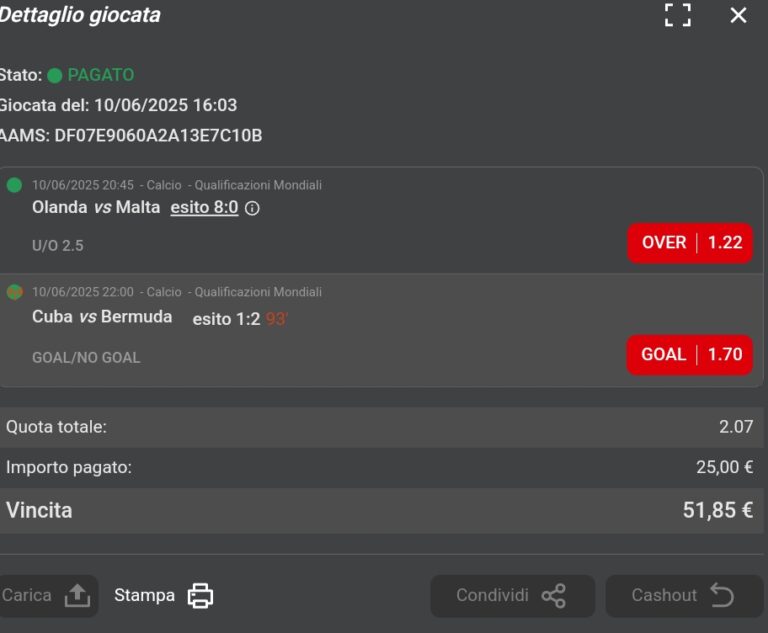This screenshot has height=633, width=768.
Task: Open the info icon next to esito 8:0
Action: pos(252,208)
